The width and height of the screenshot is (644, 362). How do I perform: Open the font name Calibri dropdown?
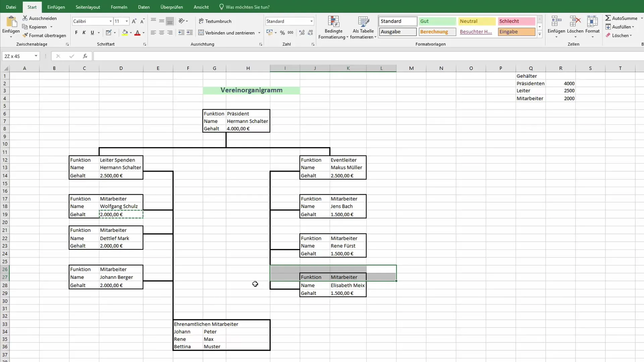[110, 21]
